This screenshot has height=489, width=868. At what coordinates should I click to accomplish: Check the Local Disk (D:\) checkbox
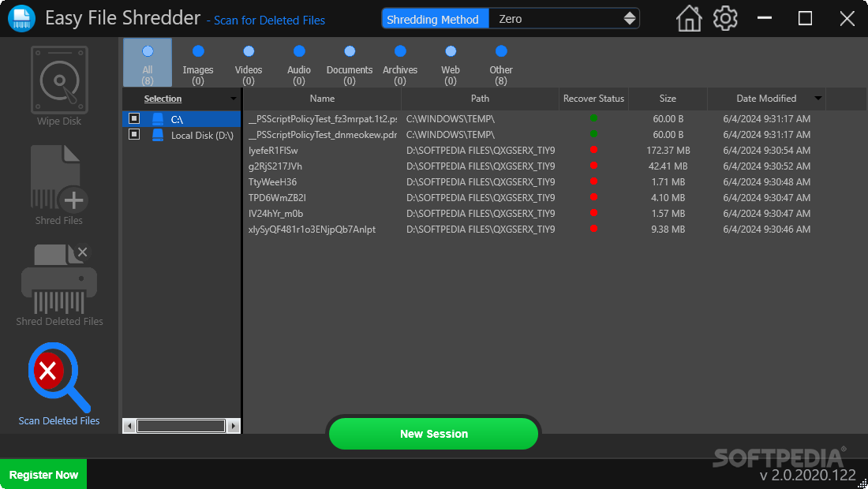[134, 134]
